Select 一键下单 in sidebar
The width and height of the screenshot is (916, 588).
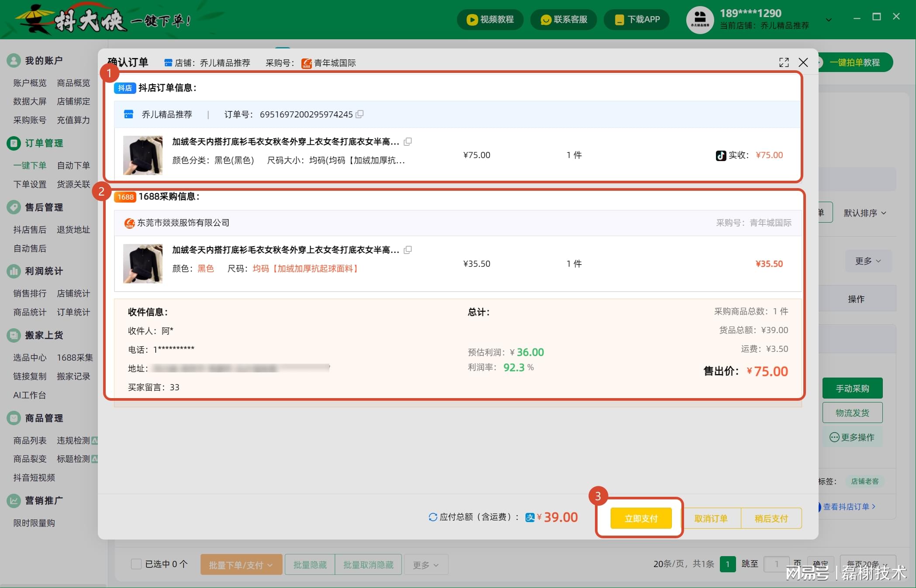(30, 165)
